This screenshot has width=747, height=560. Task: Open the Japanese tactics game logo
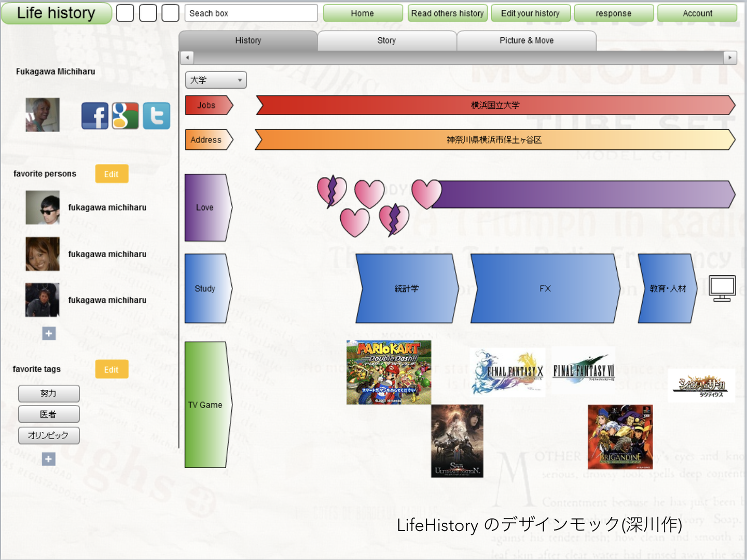click(x=701, y=386)
